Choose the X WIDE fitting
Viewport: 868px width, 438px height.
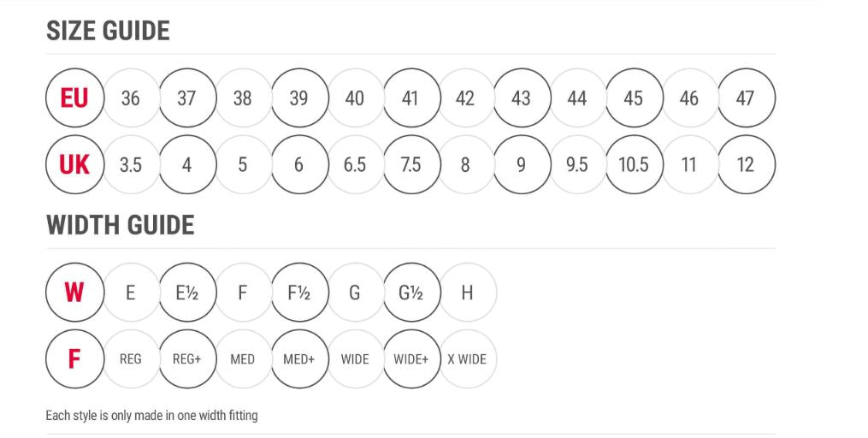click(x=467, y=358)
